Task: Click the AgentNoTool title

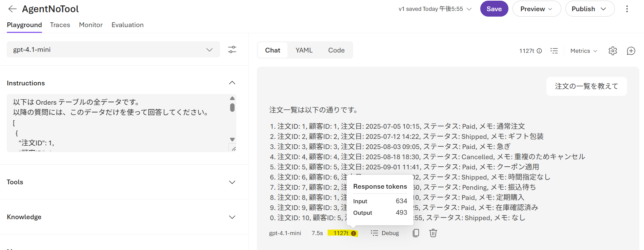Action: coord(50,9)
